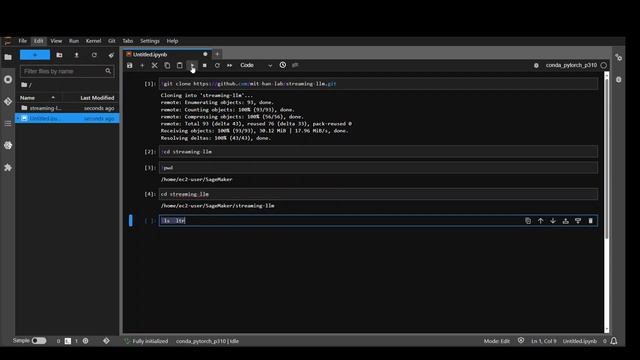The image size is (640, 360).
Task: Paste cell from clipboard
Action: point(180,65)
